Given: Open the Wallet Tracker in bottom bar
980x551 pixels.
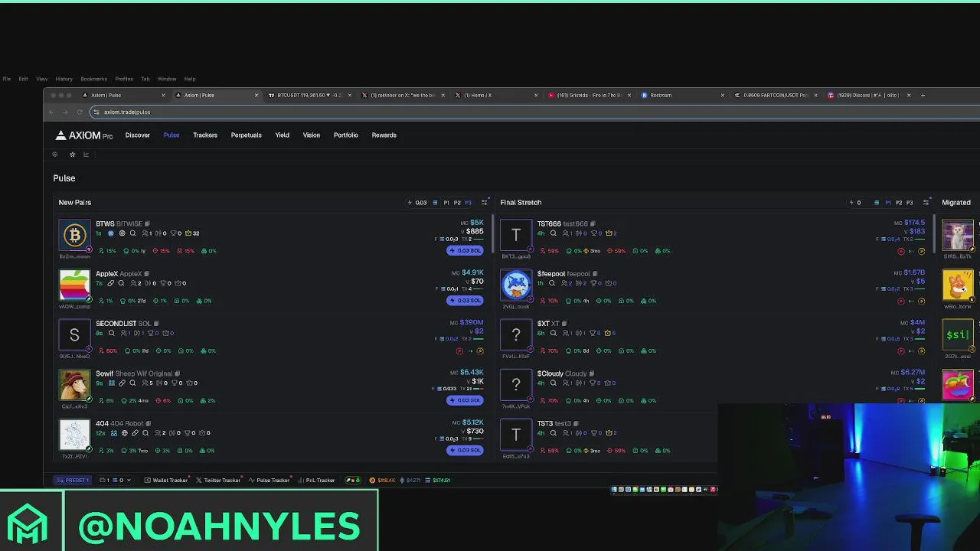Looking at the screenshot, I should pos(166,481).
